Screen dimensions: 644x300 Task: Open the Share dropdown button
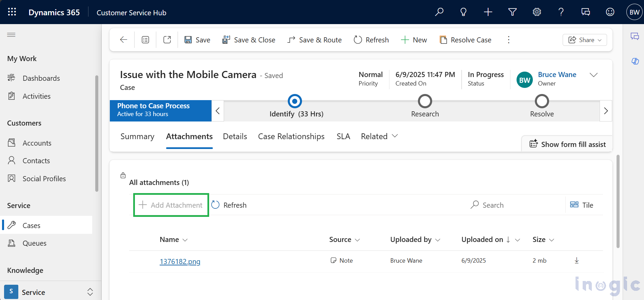[x=585, y=40]
